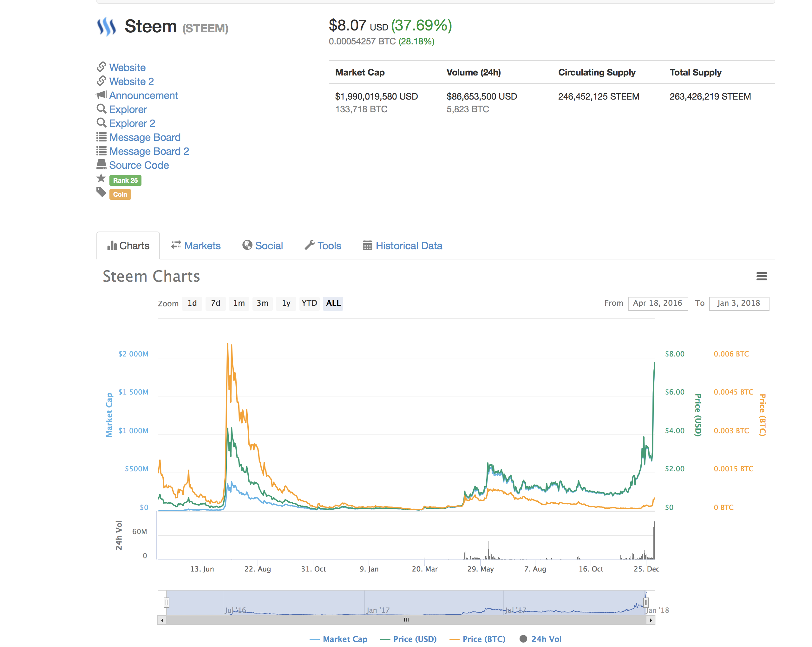Open the Explorer 2 link
This screenshot has width=812, height=647.
click(x=132, y=123)
